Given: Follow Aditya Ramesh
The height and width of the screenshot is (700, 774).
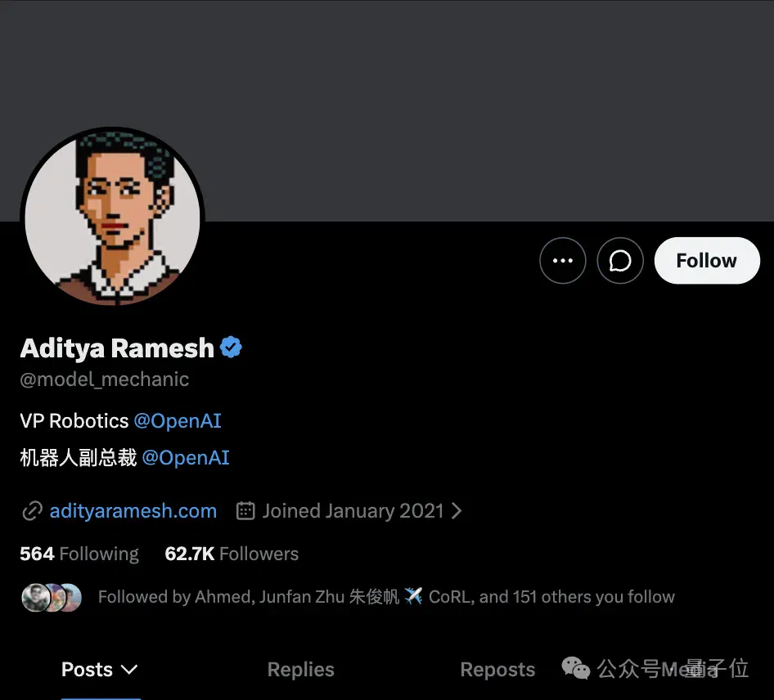Looking at the screenshot, I should (707, 261).
